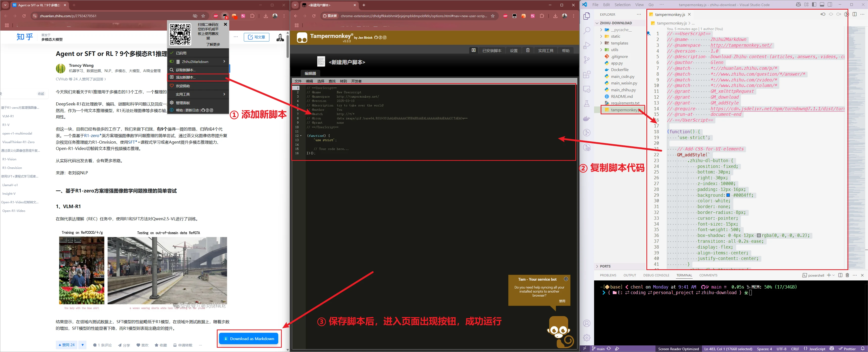
Task: Click the JavaScript language mode in status bar
Action: pos(817,349)
